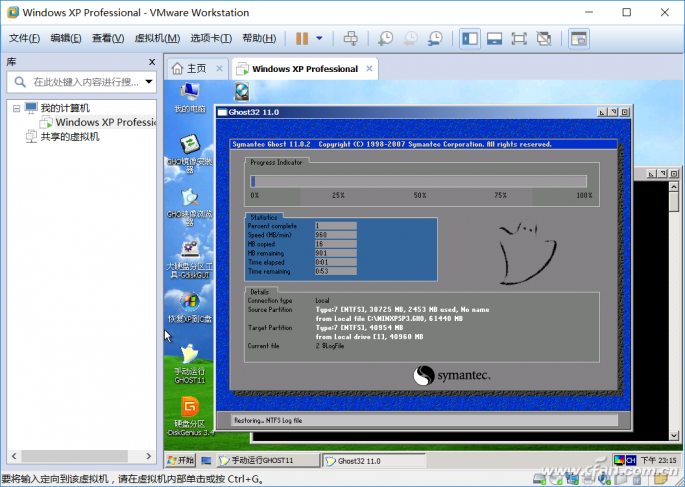Close the 库 library panel
Screen dimensions: 685x487
click(x=152, y=62)
